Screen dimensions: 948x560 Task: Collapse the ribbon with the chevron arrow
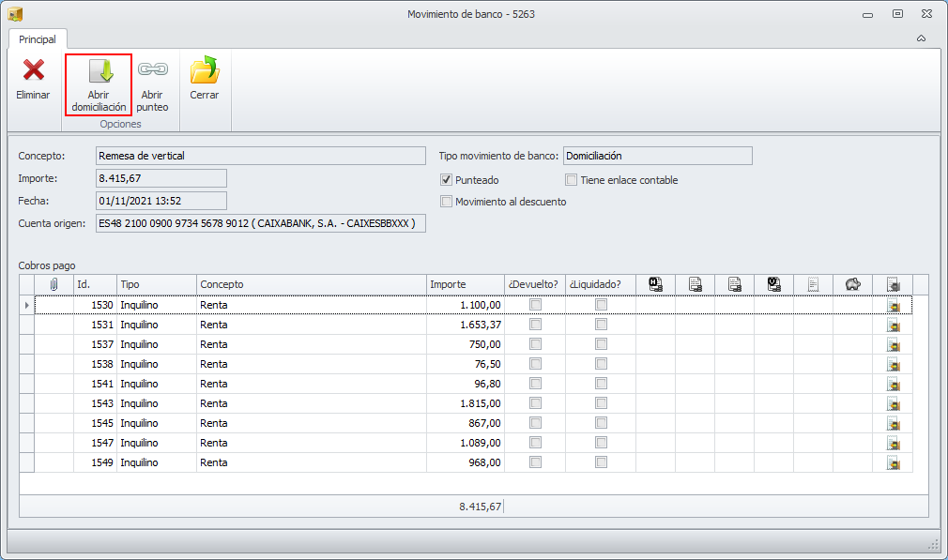pos(921,38)
